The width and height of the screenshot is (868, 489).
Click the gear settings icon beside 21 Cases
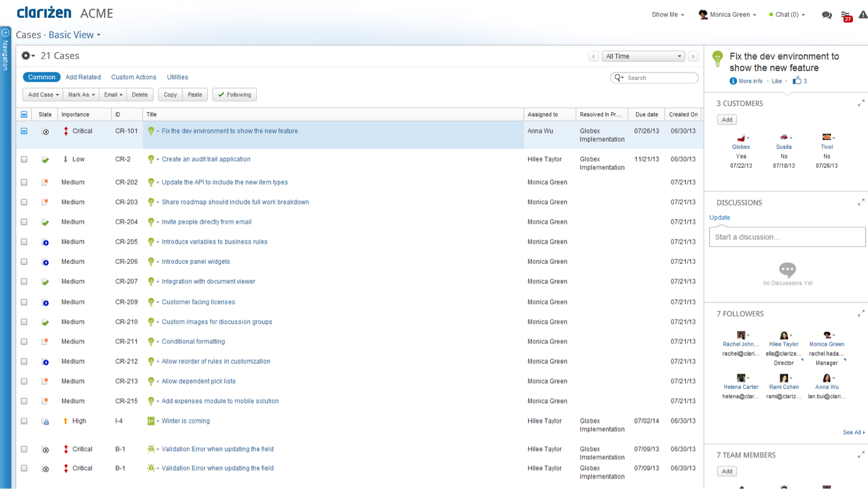click(x=26, y=56)
